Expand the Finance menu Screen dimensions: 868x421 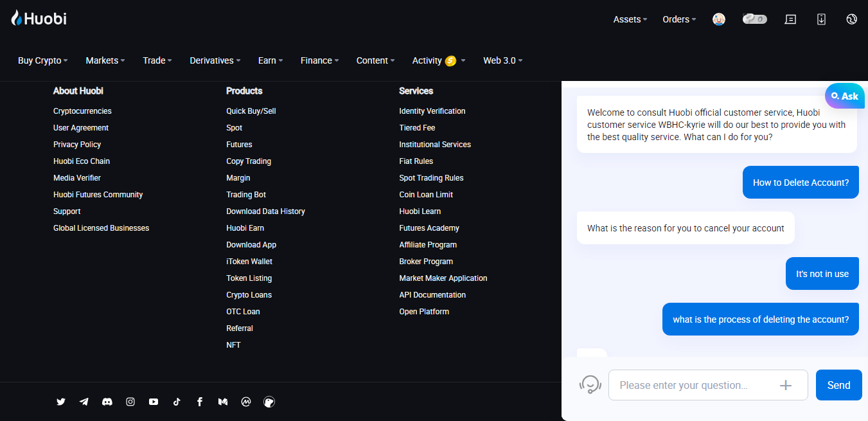pos(320,60)
